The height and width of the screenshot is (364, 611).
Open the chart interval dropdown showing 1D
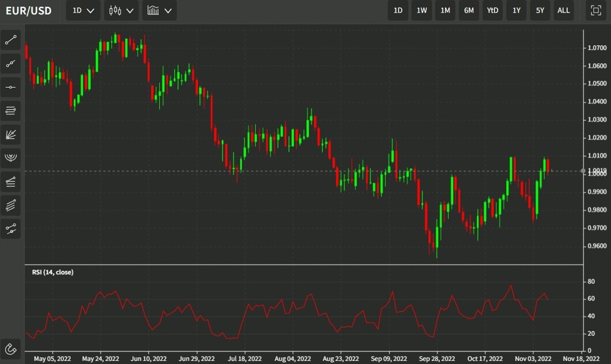click(x=82, y=10)
